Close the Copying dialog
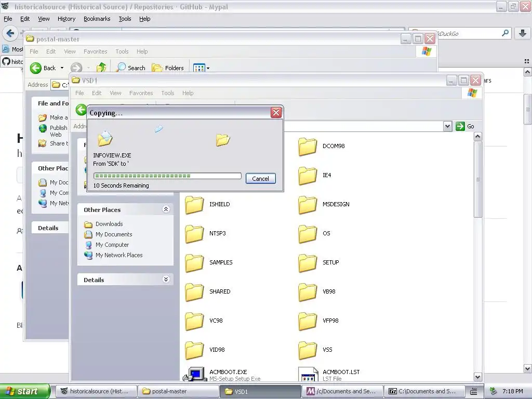532x399 pixels. coord(276,113)
